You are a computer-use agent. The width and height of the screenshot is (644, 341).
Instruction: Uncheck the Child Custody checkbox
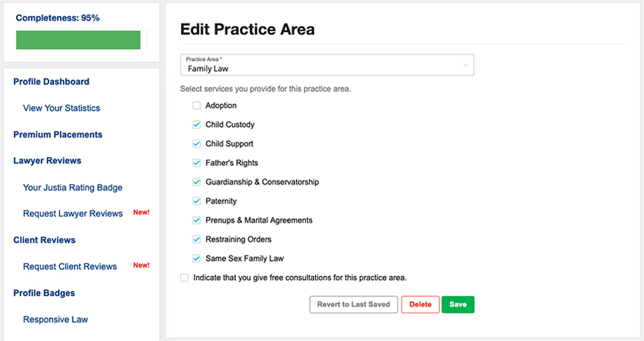click(x=197, y=125)
